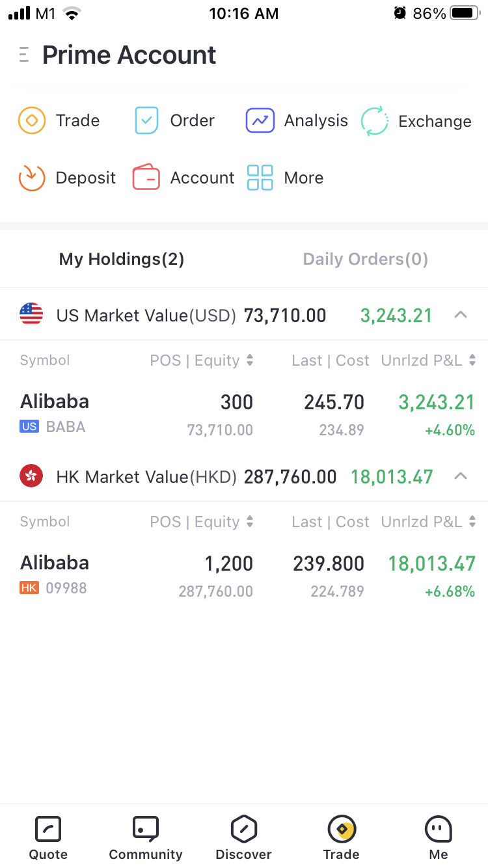488x868 pixels.
Task: Sort US holdings by POS | Equity
Action: pyautogui.click(x=202, y=360)
